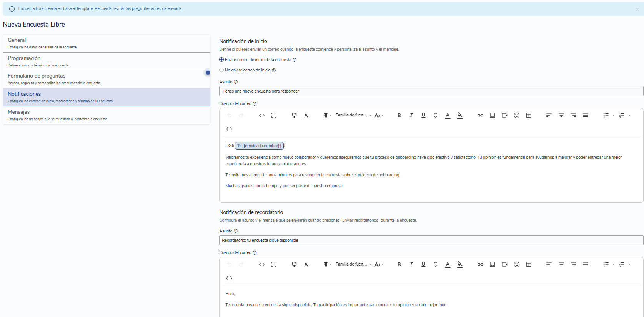Open 'Formulario de preguntas' section
The height and width of the screenshot is (317, 644).
(107, 79)
